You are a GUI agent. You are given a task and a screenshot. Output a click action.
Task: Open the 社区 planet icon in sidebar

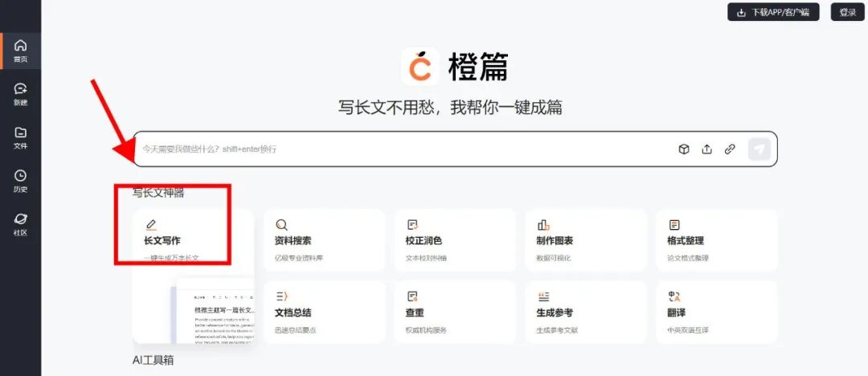point(20,219)
